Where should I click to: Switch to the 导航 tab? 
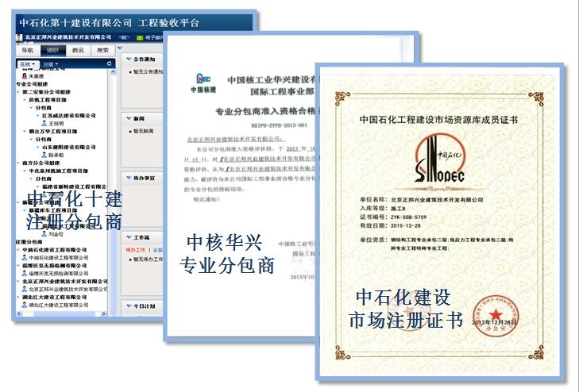(x=28, y=50)
